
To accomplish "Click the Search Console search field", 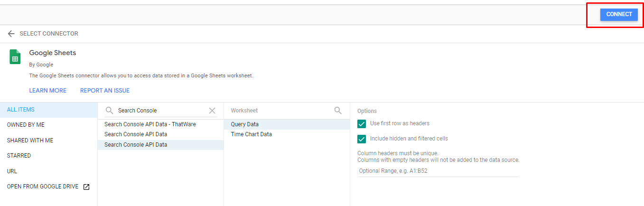I will click(161, 111).
